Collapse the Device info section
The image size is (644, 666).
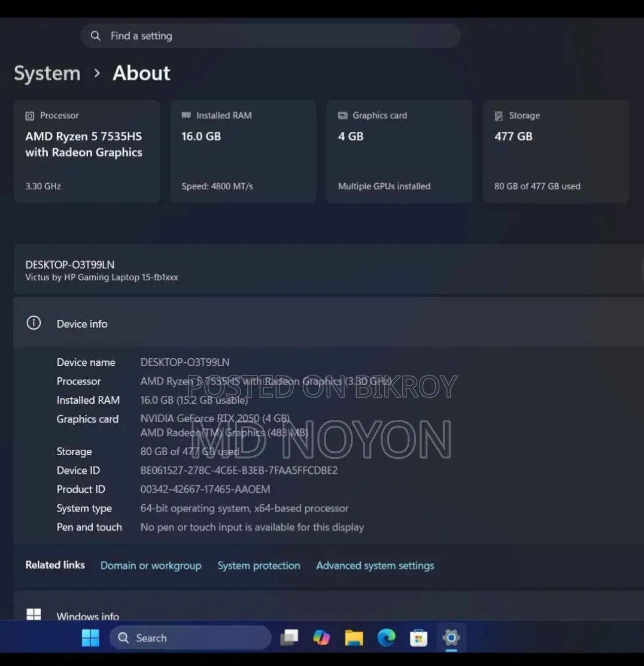click(x=329, y=323)
